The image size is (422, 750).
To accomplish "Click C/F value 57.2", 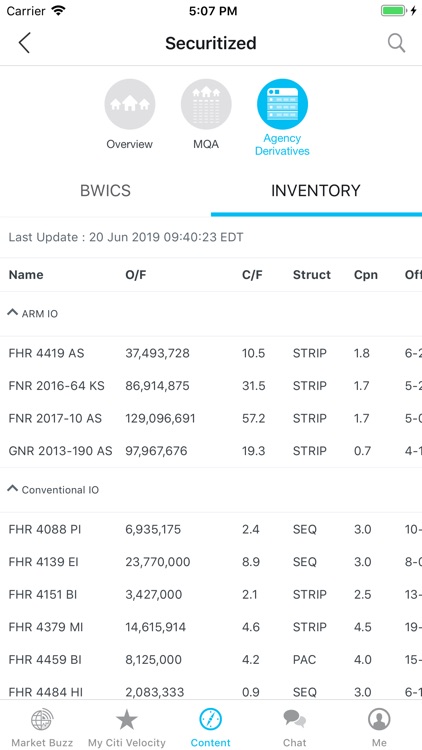I will (254, 418).
